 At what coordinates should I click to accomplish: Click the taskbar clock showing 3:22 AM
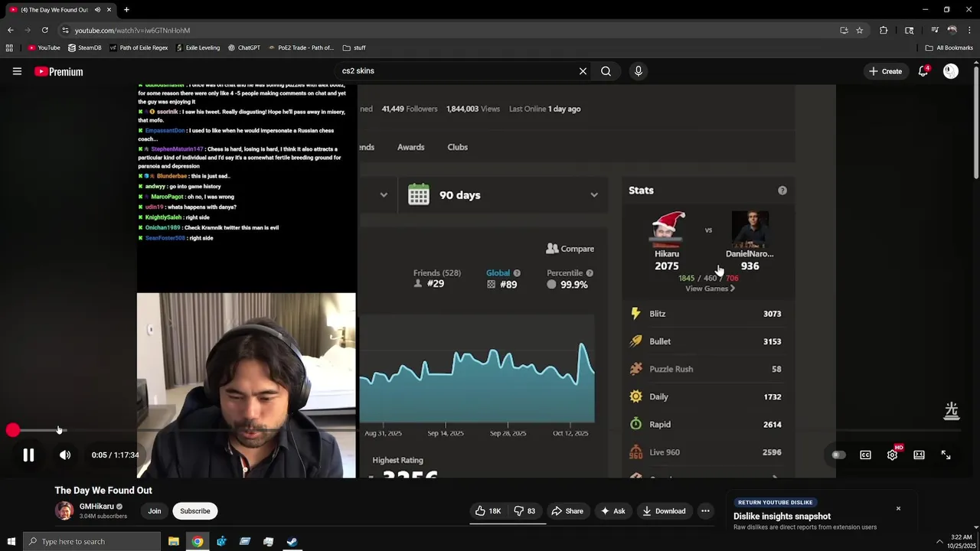(x=962, y=542)
